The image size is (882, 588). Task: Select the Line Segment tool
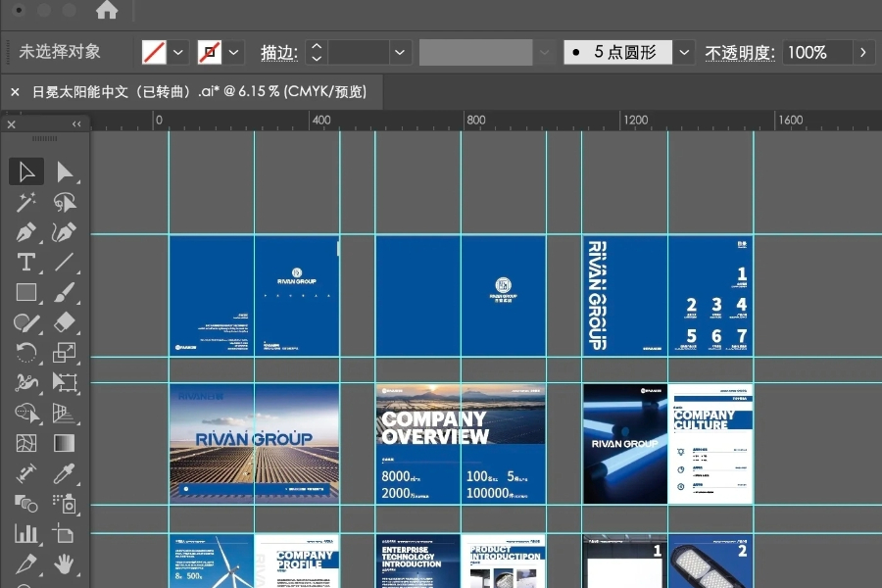pyautogui.click(x=64, y=263)
